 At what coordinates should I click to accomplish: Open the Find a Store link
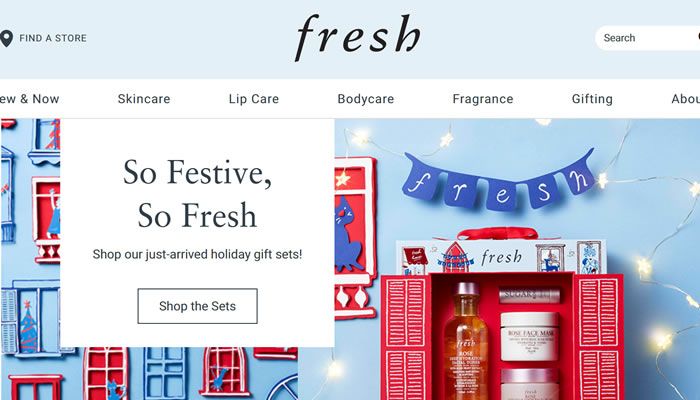pyautogui.click(x=53, y=38)
